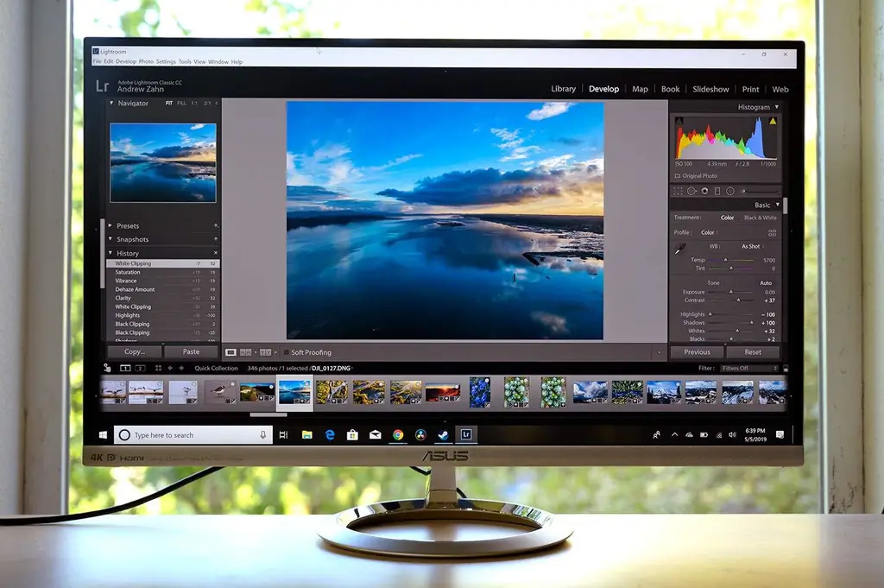Toggle the filter lock switch

786,369
